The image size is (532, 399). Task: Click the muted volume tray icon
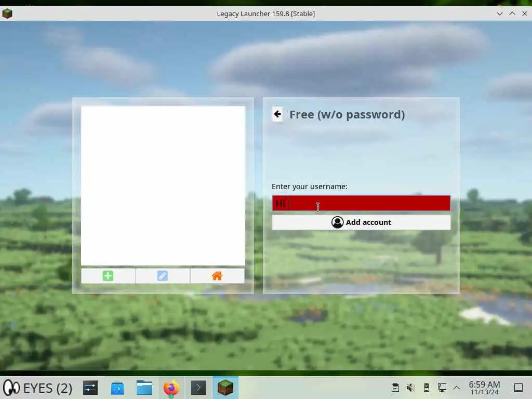[x=410, y=388]
